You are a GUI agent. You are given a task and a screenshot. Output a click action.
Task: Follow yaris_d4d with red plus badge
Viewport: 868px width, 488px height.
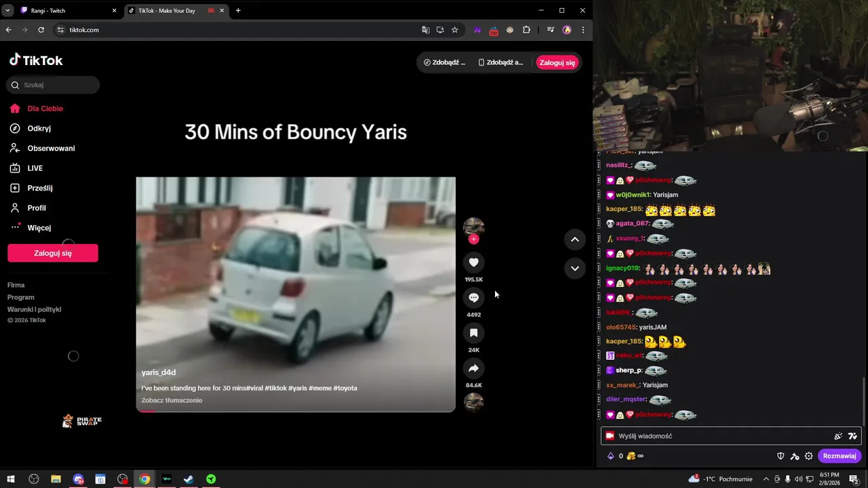pos(473,239)
